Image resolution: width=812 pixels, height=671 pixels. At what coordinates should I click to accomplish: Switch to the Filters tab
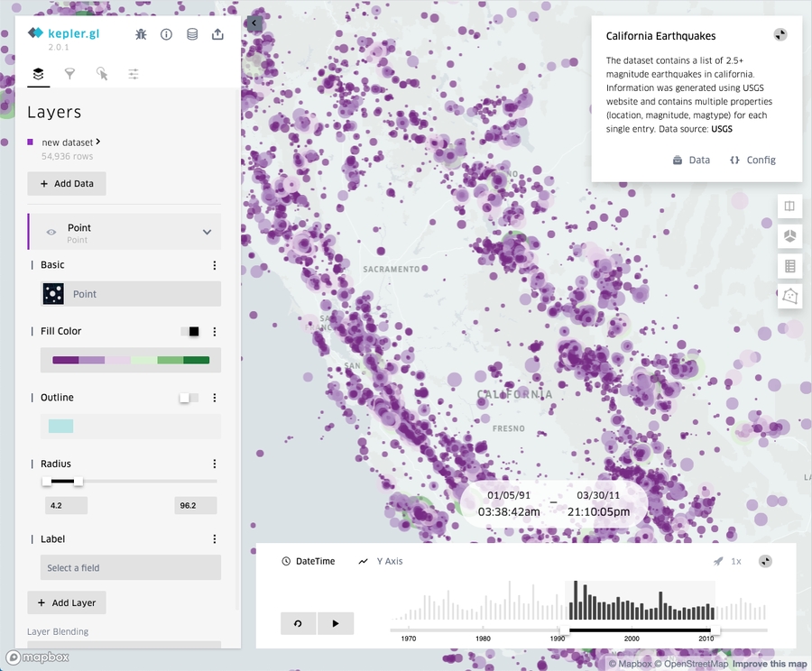69,74
